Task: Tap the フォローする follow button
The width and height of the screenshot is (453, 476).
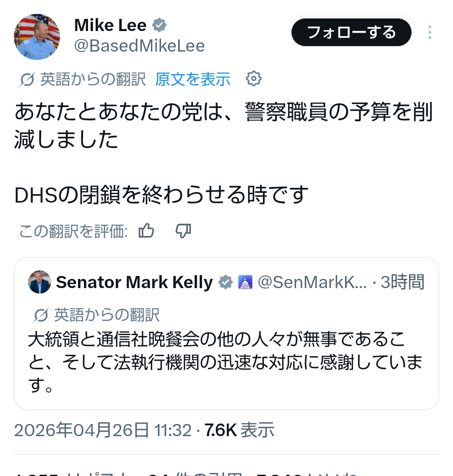Action: 351,32
